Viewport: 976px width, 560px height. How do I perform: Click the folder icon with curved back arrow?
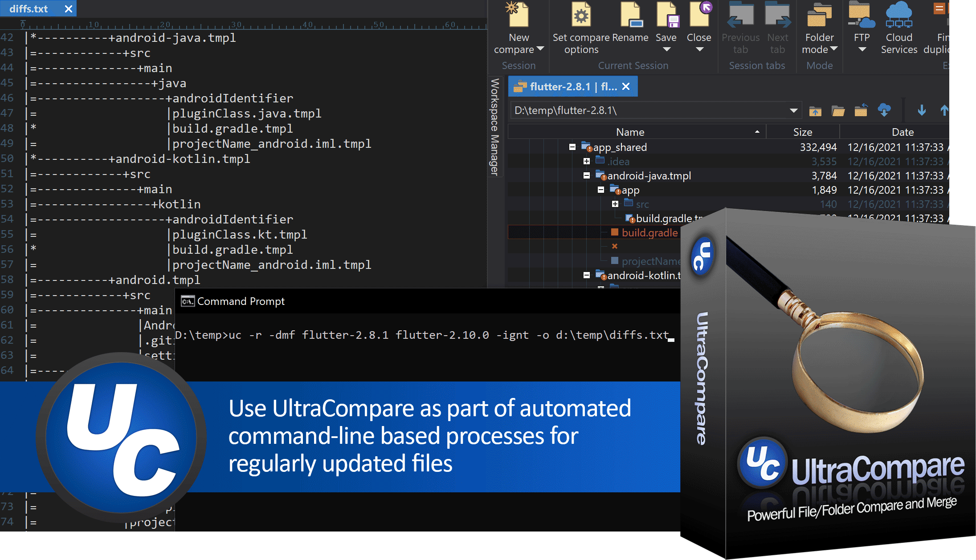point(861,110)
